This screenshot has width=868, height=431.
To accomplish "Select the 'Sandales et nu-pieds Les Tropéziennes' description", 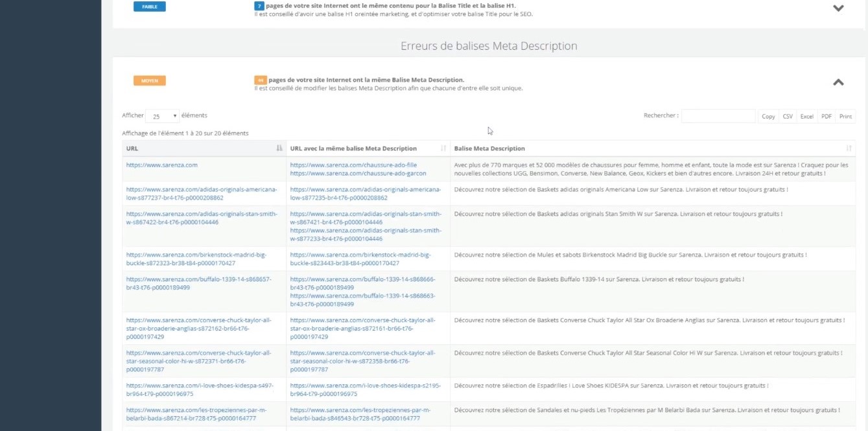I will click(647, 410).
